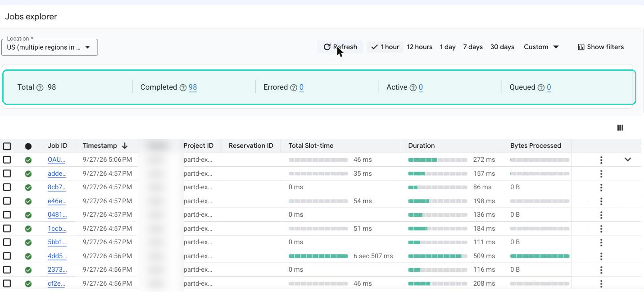The image size is (644, 292).
Task: Open Queued count 0 link
Action: (x=549, y=87)
